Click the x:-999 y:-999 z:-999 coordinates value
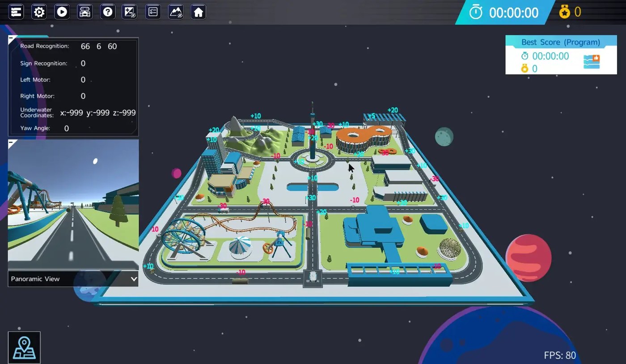Image resolution: width=626 pixels, height=364 pixels. [x=98, y=113]
